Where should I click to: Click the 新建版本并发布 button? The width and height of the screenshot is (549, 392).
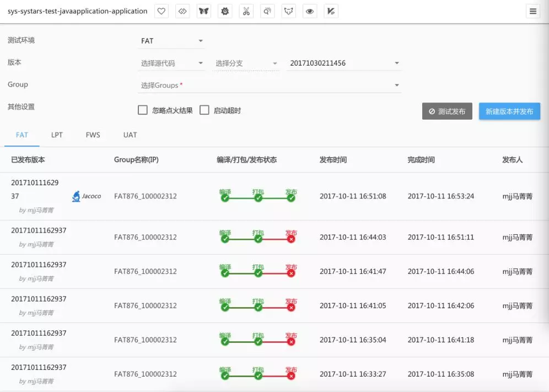(x=509, y=111)
